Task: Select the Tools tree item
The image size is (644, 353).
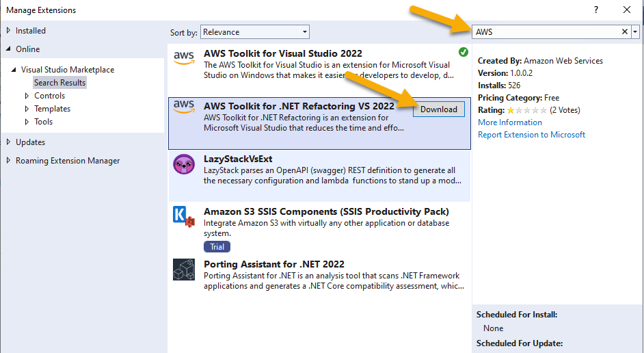Action: 43,122
